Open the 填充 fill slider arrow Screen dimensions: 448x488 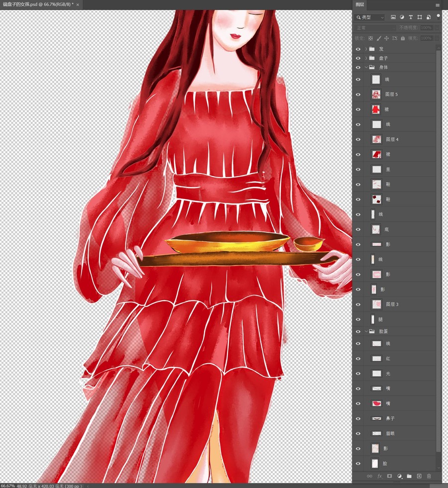[x=437, y=38]
